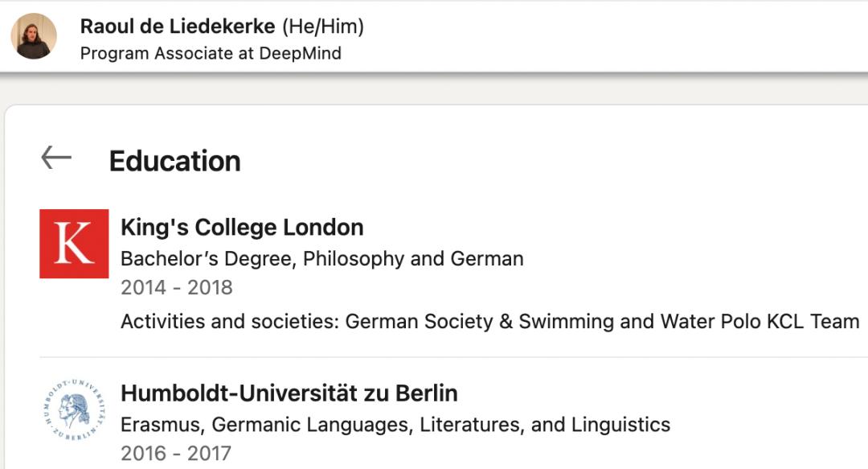Screen dimensions: 868x469
Task: Open the King's College London school title
Action: 242,228
